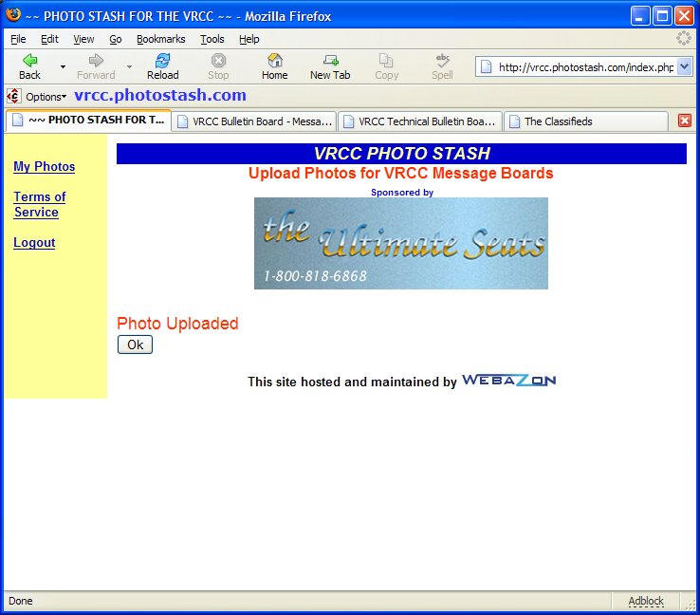Click the VRCC PHOTO STASH header text

[402, 154]
